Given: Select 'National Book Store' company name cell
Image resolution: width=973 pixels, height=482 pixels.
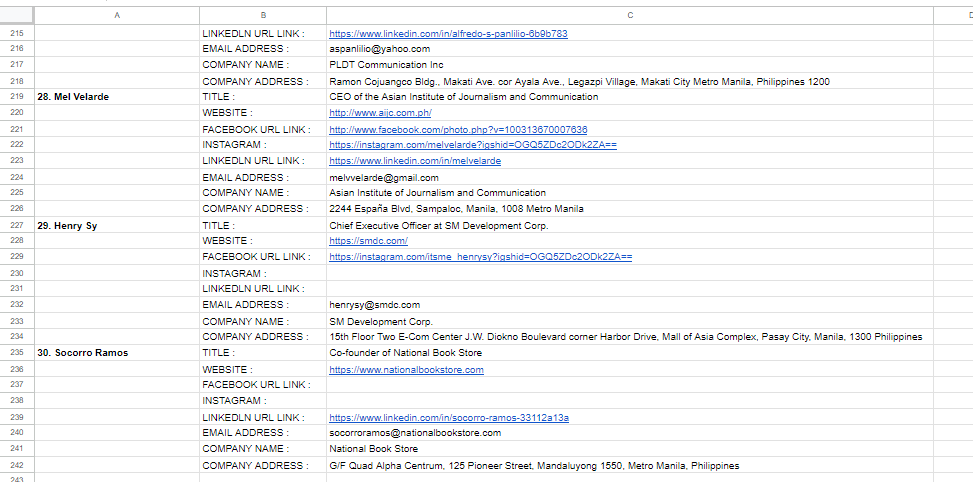Looking at the screenshot, I should (630, 449).
